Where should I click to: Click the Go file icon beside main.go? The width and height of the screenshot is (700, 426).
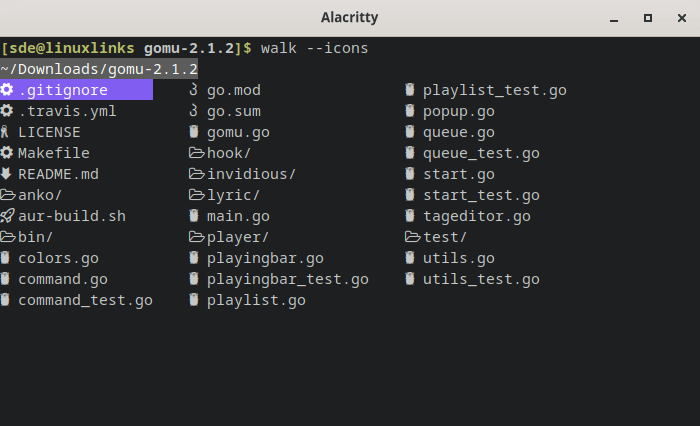pyautogui.click(x=194, y=216)
